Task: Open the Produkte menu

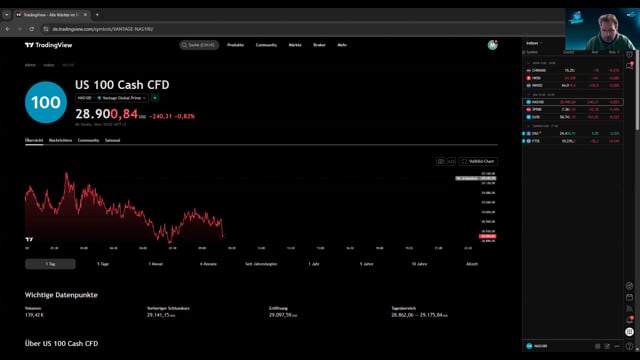Action: tap(236, 45)
